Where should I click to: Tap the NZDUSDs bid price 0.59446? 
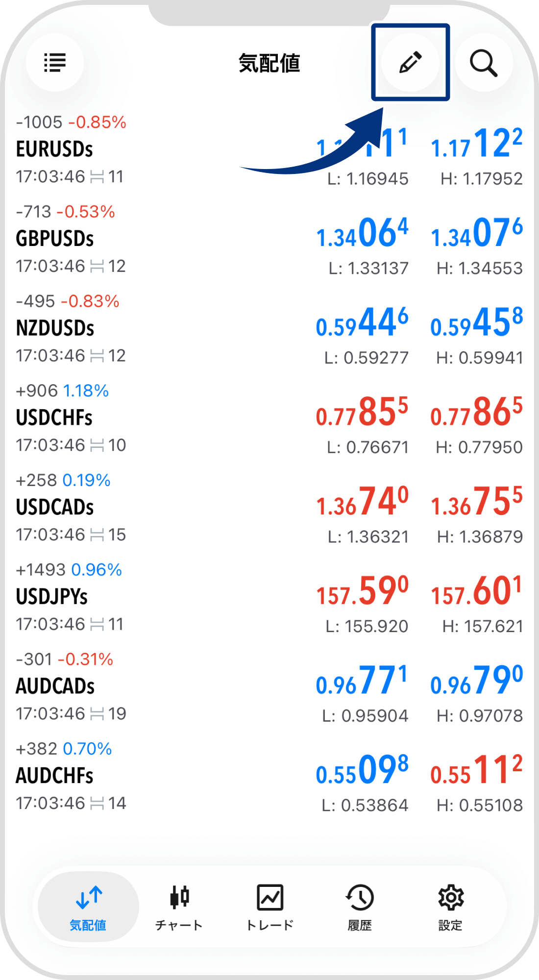tap(362, 323)
